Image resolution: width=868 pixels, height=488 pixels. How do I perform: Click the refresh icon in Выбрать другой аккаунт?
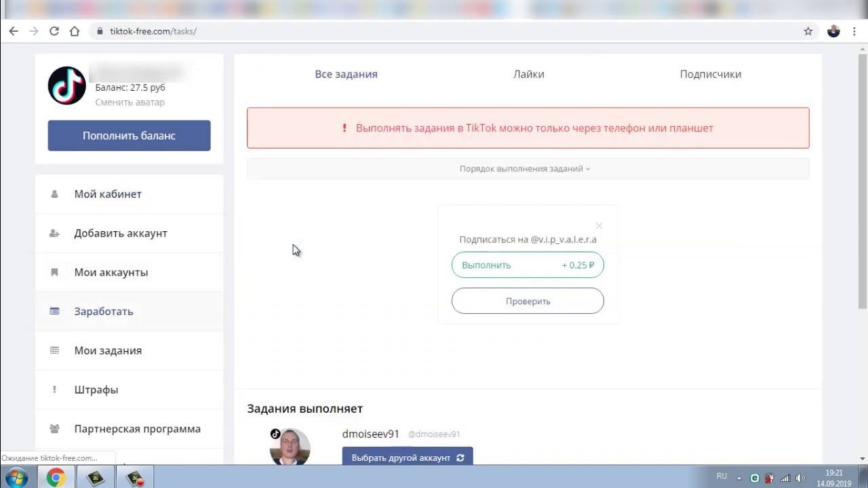(460, 457)
